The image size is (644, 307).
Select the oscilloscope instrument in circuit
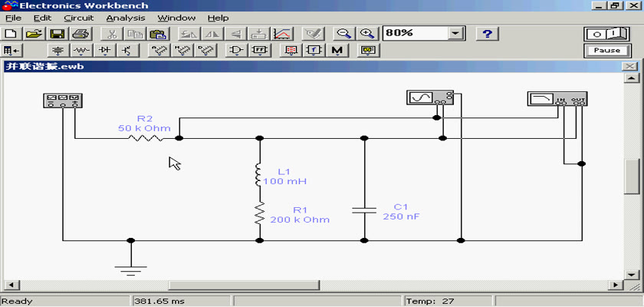coord(430,97)
